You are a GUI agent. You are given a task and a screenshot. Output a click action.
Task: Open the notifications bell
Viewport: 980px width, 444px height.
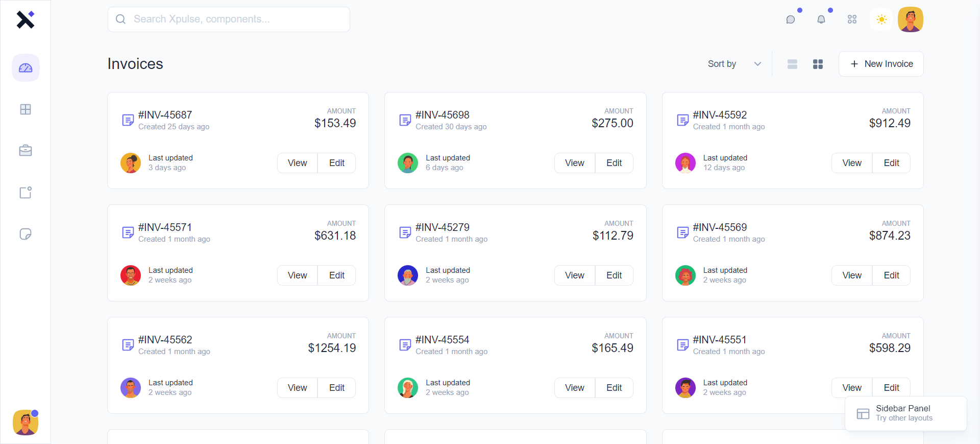click(821, 19)
